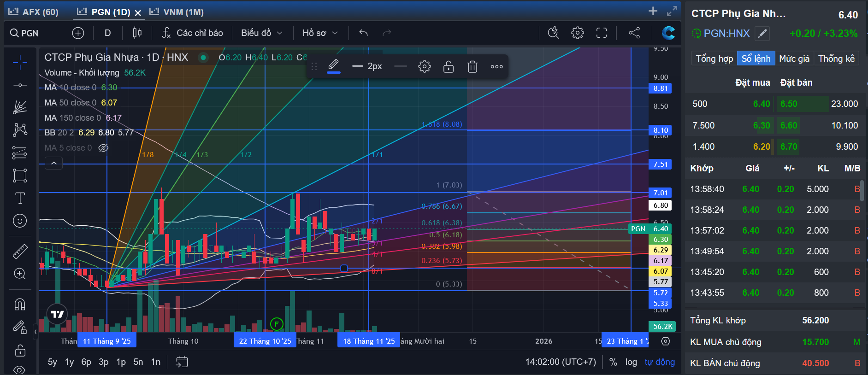868x375 pixels.
Task: Toggle percent scale on price axis
Action: click(x=613, y=362)
